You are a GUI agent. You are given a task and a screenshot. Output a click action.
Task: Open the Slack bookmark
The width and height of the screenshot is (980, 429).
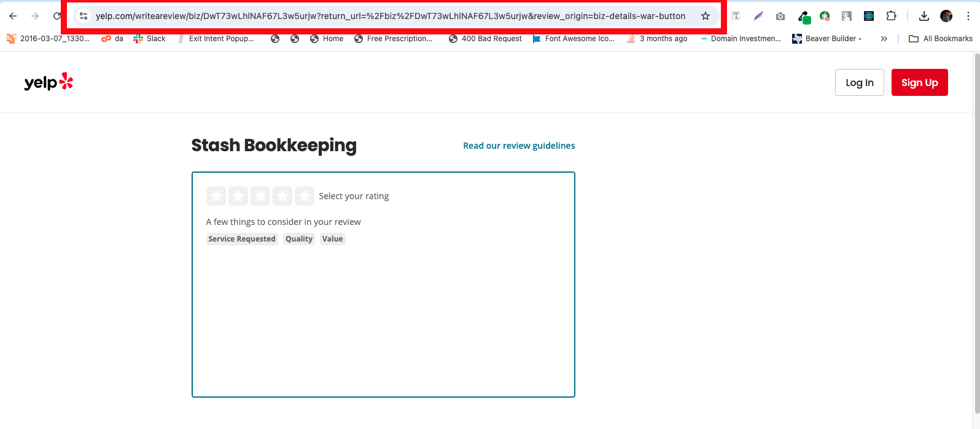pos(150,39)
